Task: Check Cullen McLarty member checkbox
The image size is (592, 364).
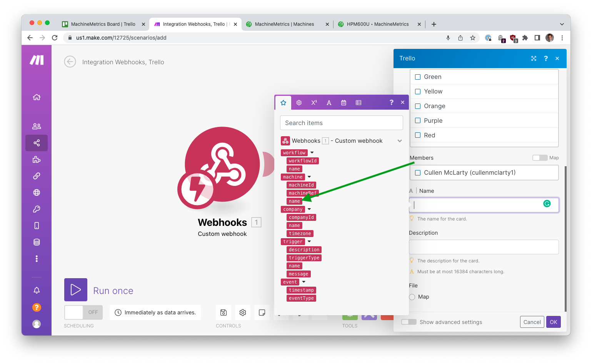Action: [x=418, y=173]
